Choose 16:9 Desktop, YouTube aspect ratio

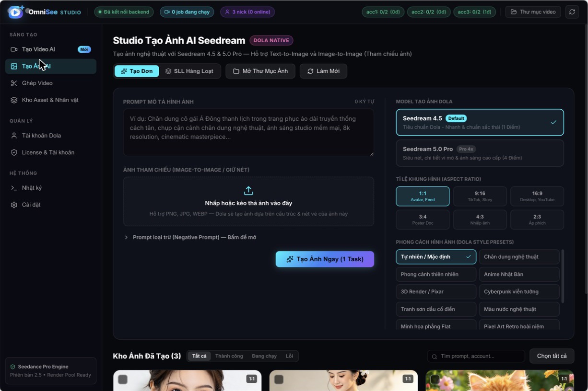click(x=537, y=196)
